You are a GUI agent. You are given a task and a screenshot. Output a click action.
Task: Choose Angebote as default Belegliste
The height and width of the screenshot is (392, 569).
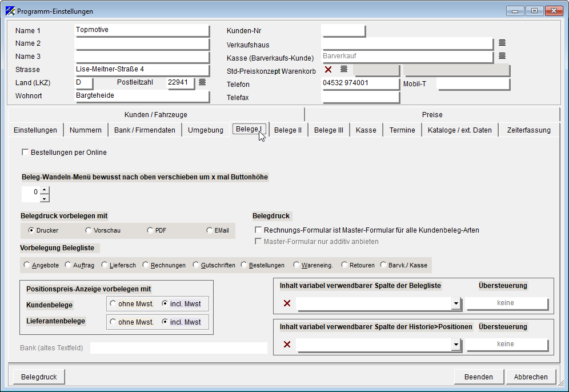[26, 265]
